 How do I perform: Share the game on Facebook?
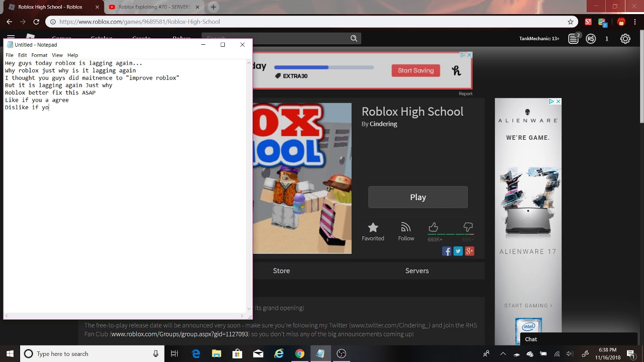[447, 251]
